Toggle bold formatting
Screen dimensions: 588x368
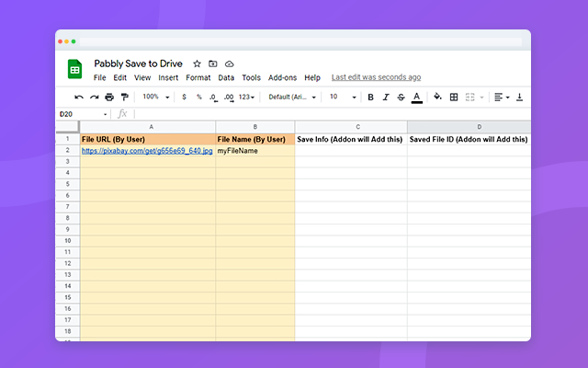(370, 98)
